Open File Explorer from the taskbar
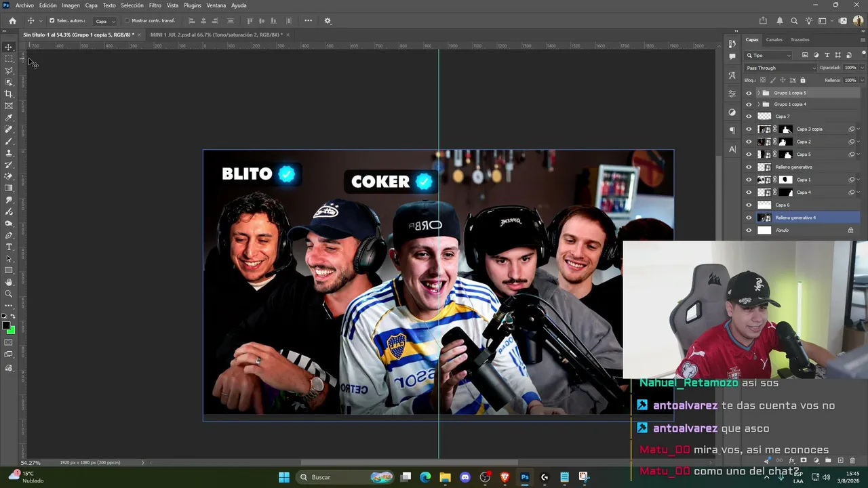Image resolution: width=868 pixels, height=488 pixels. [x=445, y=477]
